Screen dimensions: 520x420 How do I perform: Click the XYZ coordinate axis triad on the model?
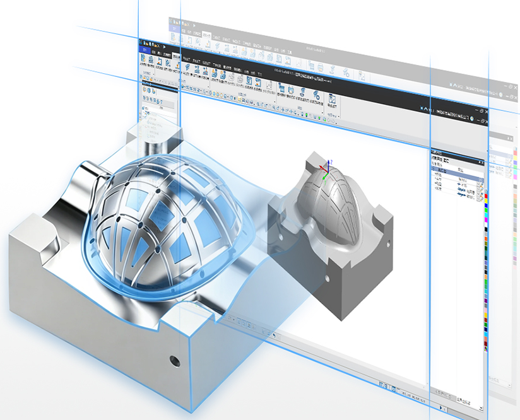tap(326, 171)
